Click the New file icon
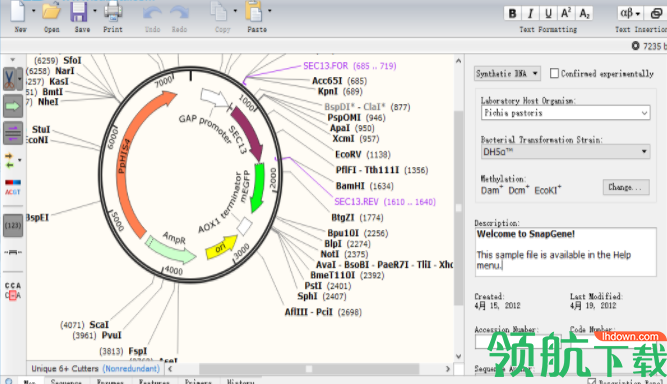The width and height of the screenshot is (667, 384). 17,11
